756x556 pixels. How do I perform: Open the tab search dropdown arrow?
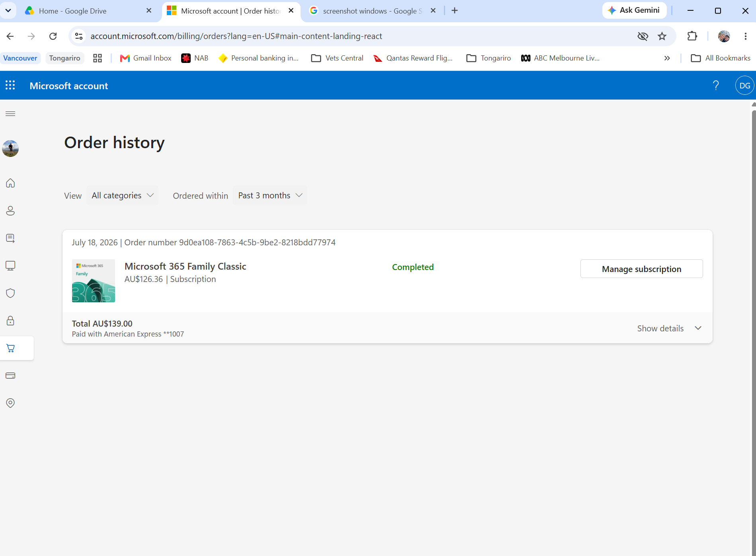pos(8,11)
